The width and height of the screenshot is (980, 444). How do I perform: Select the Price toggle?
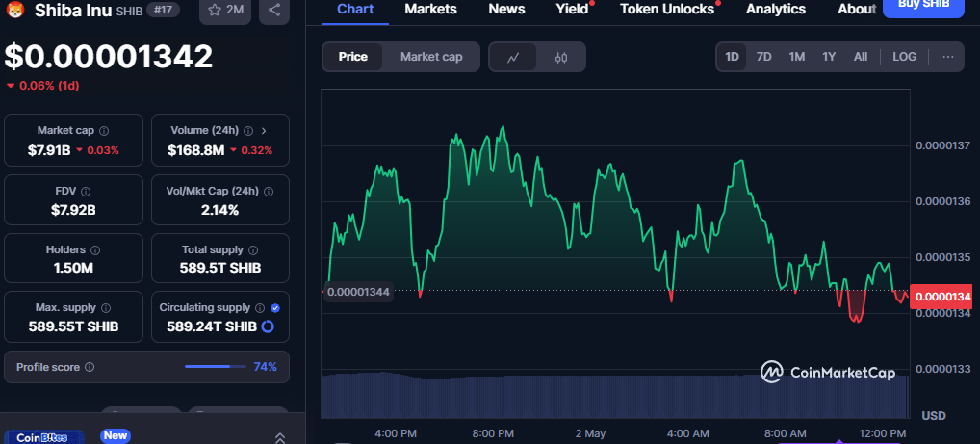tap(352, 57)
